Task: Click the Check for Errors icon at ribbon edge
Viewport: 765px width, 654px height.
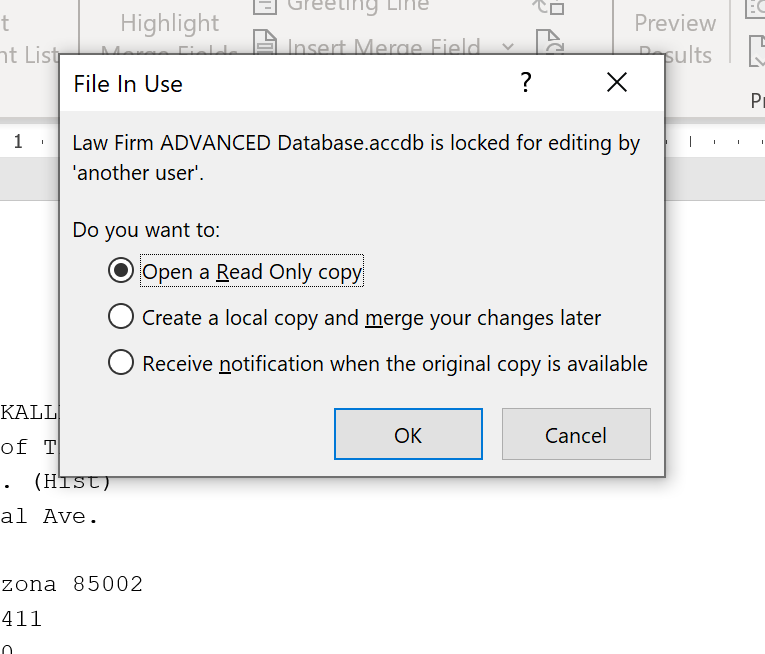Action: (757, 51)
